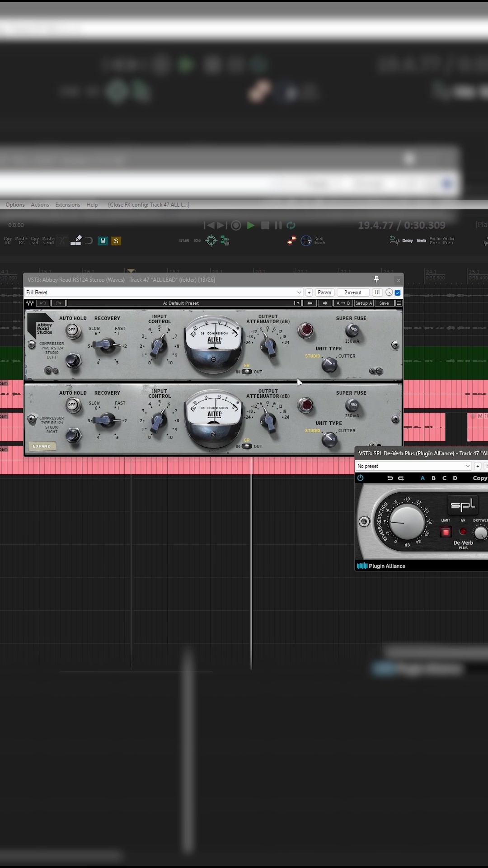Viewport: 488px width, 868px height.
Task: Adjust the RS124 wet/dry mix knob icon
Action: [x=389, y=292]
